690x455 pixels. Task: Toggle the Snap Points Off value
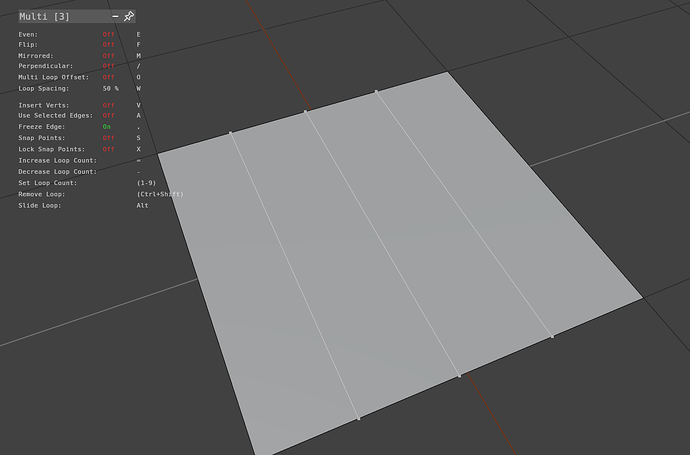click(x=108, y=138)
